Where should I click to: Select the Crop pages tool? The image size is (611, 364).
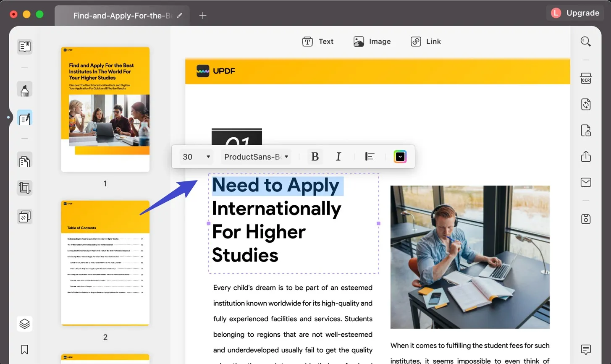click(x=24, y=188)
